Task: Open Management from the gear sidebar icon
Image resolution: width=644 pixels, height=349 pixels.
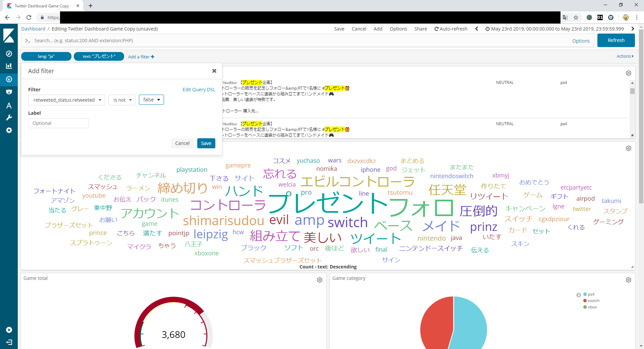Action: click(9, 130)
